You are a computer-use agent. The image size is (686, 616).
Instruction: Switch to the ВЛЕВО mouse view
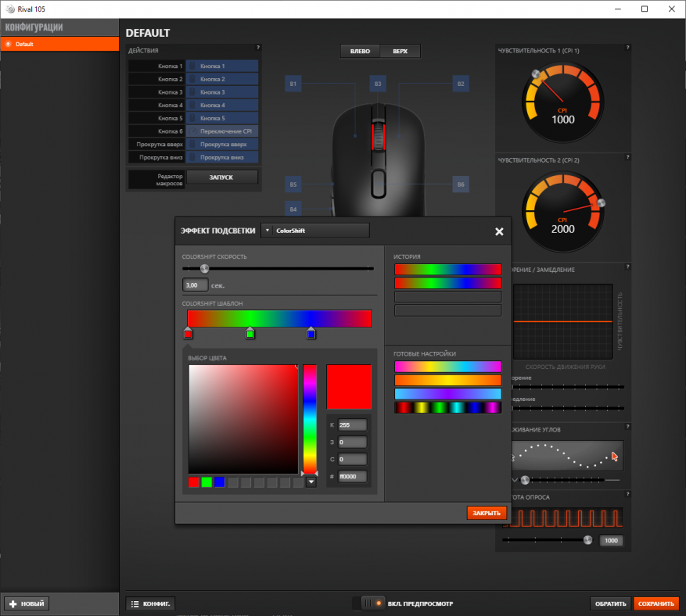tap(360, 51)
